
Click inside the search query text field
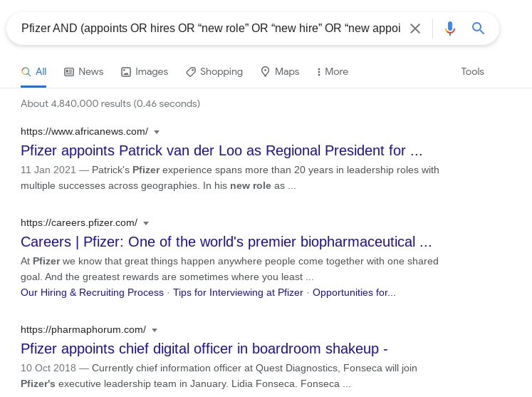(210, 29)
